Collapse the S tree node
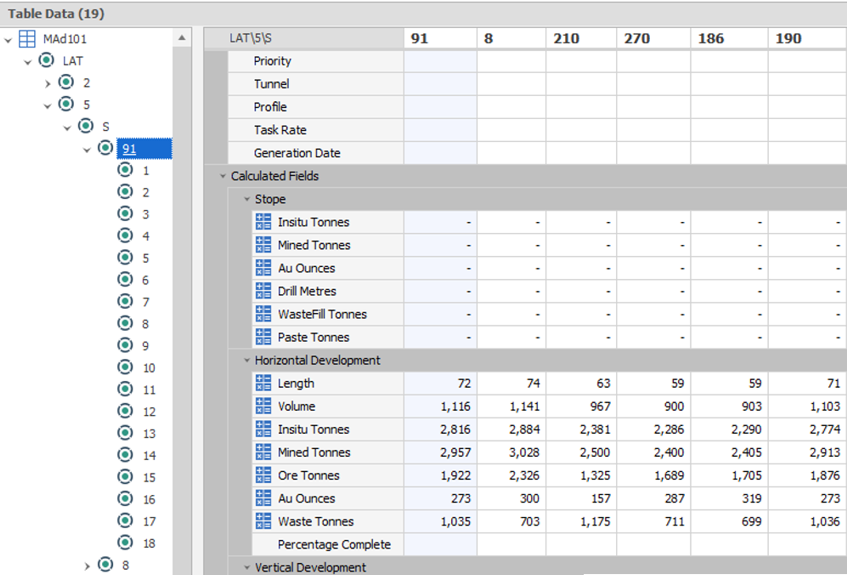Screen dimensions: 847x575 tap(67, 128)
